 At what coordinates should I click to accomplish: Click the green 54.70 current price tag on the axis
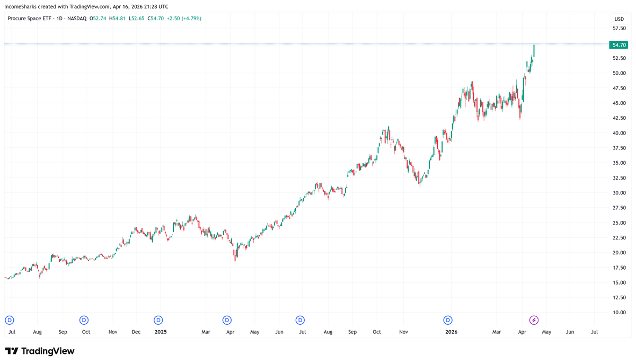coord(620,45)
